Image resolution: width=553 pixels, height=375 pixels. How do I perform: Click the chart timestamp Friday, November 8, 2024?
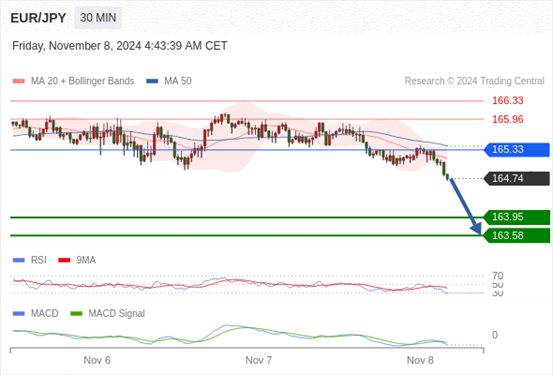(120, 46)
